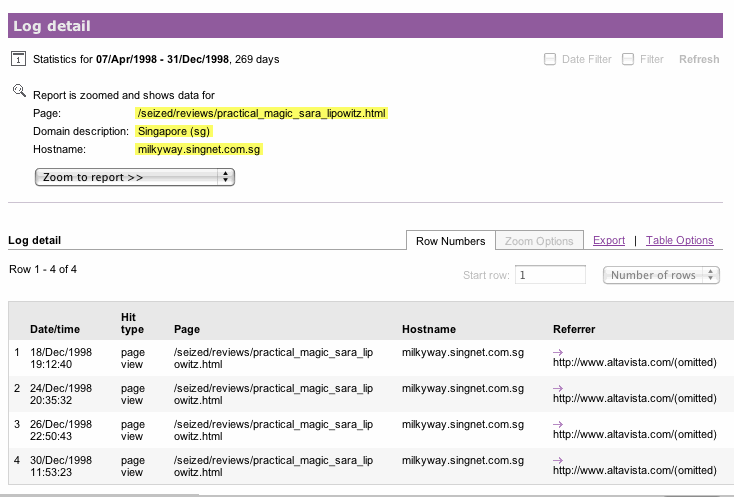The height and width of the screenshot is (497, 734).
Task: Open the Table Options link
Action: (679, 241)
